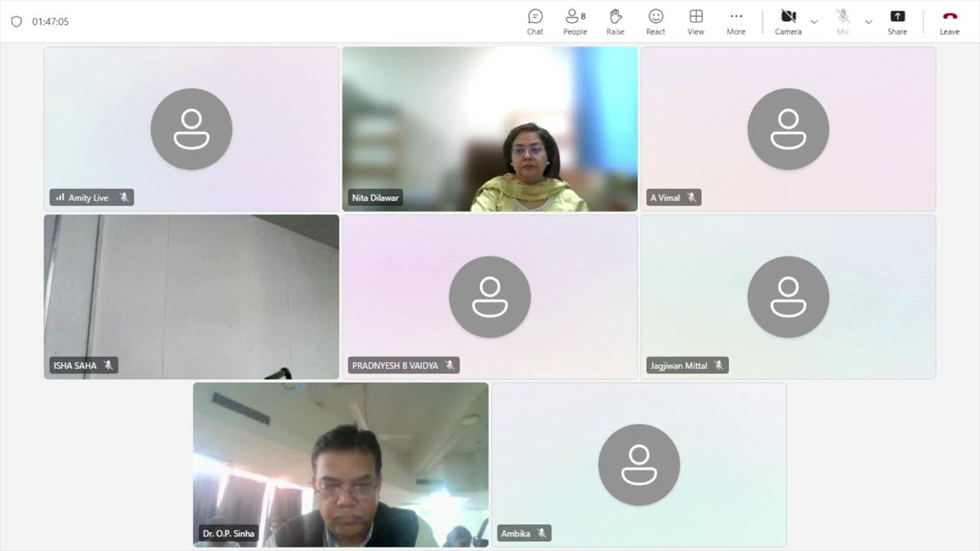This screenshot has height=551, width=980.
Task: Click A Vimal's muted mic icon
Action: 691,197
